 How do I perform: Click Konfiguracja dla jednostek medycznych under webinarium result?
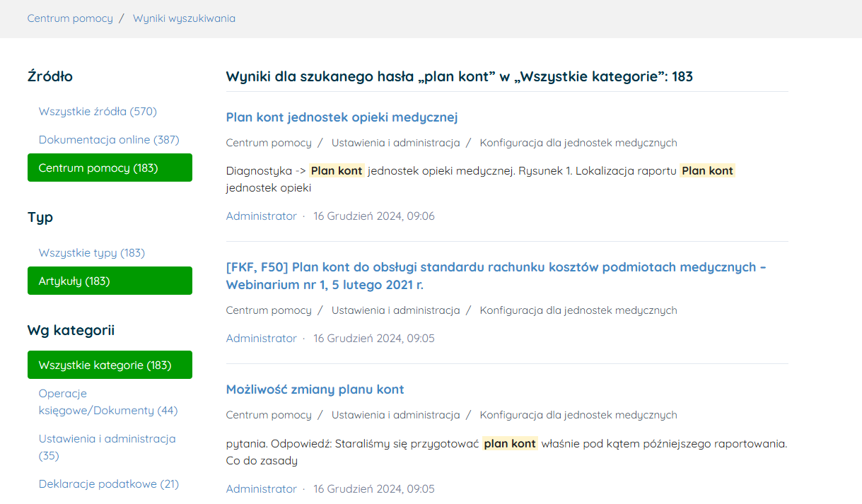(x=578, y=310)
